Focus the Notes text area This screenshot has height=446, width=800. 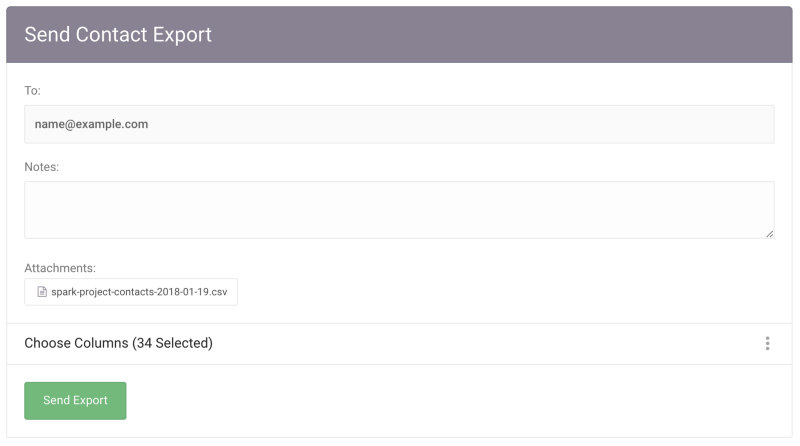point(399,210)
